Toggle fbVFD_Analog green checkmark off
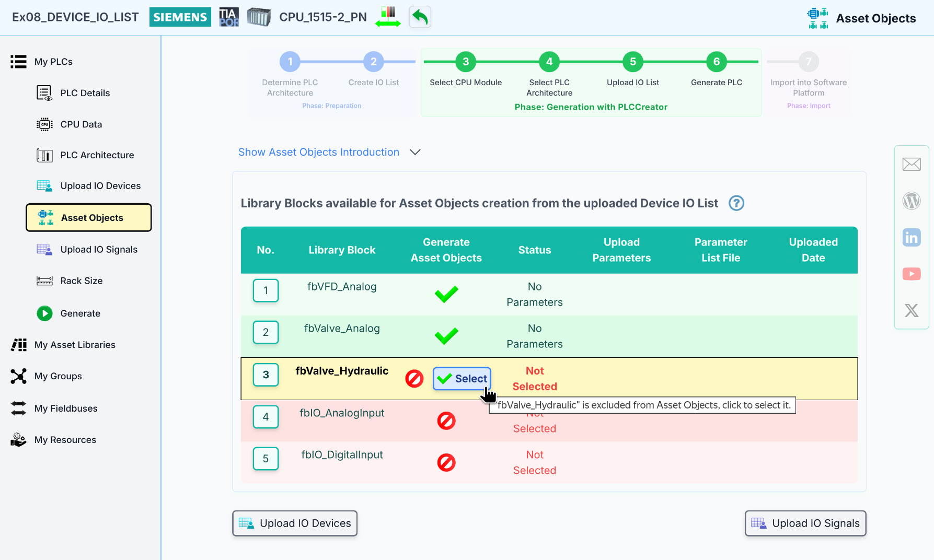Image resolution: width=934 pixels, height=560 pixels. pyautogui.click(x=446, y=294)
